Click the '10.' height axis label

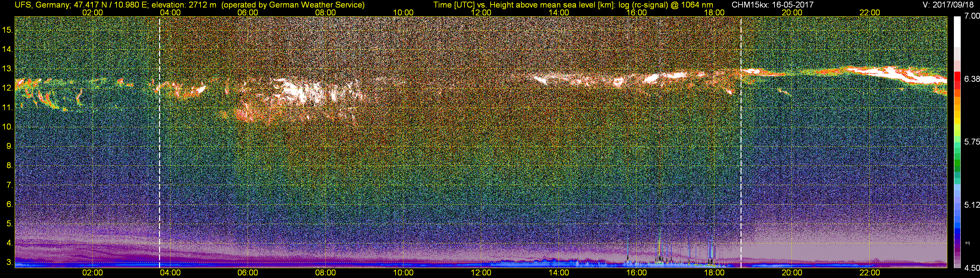(7, 127)
